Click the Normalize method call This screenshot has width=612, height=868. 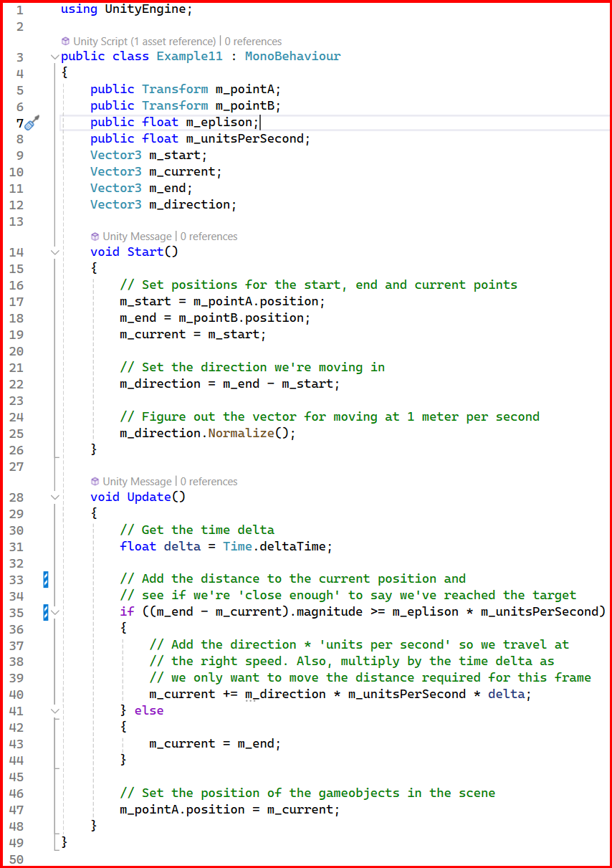[x=240, y=434]
